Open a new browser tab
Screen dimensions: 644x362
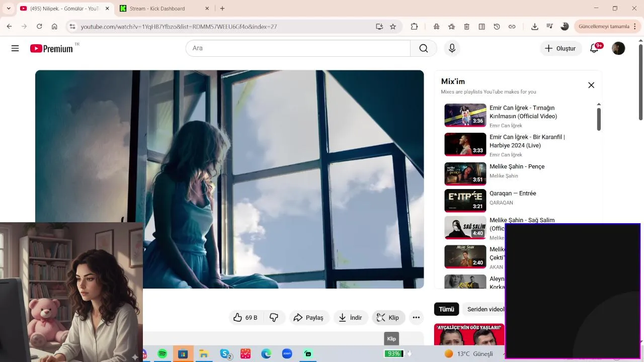(x=222, y=9)
